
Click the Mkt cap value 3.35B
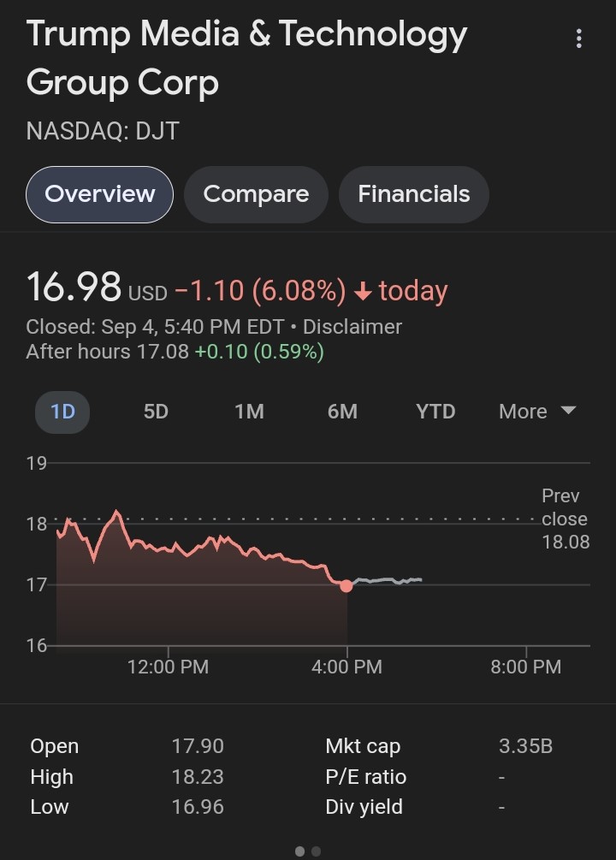coord(525,746)
